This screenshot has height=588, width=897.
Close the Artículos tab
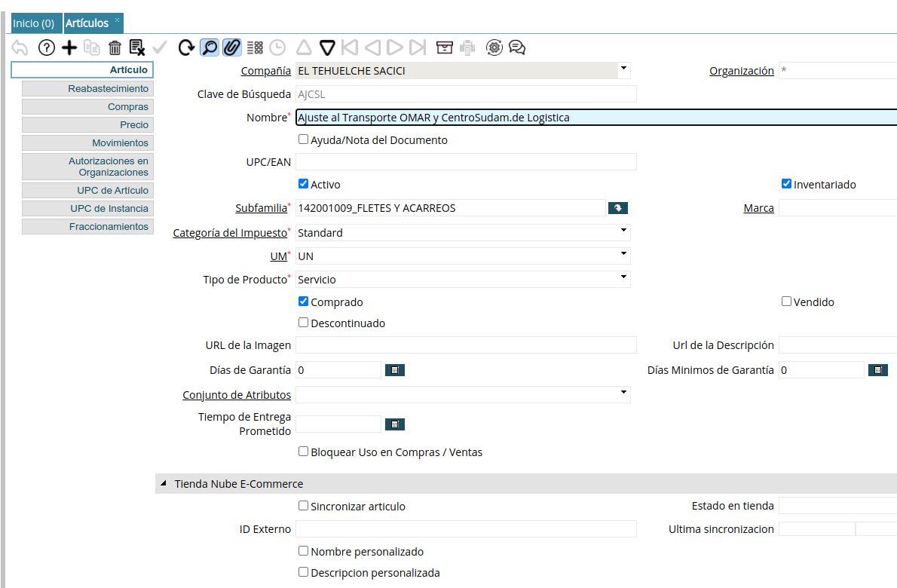click(x=118, y=20)
